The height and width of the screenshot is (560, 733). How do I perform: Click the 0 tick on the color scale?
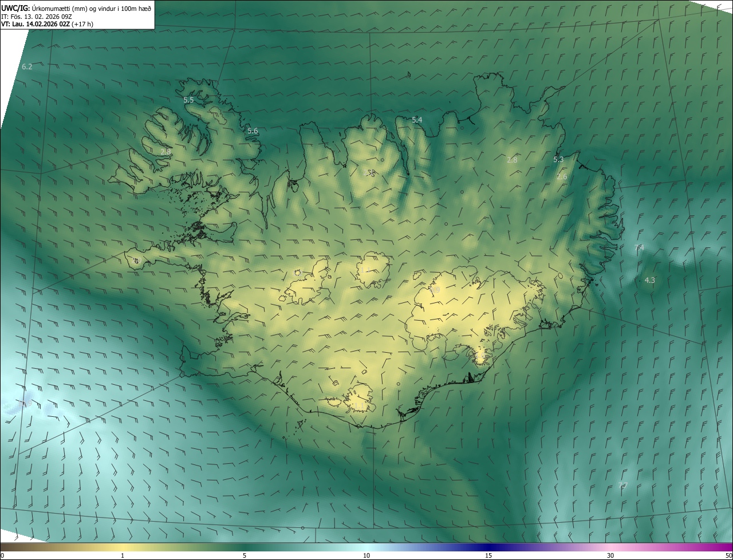[x=2, y=555]
